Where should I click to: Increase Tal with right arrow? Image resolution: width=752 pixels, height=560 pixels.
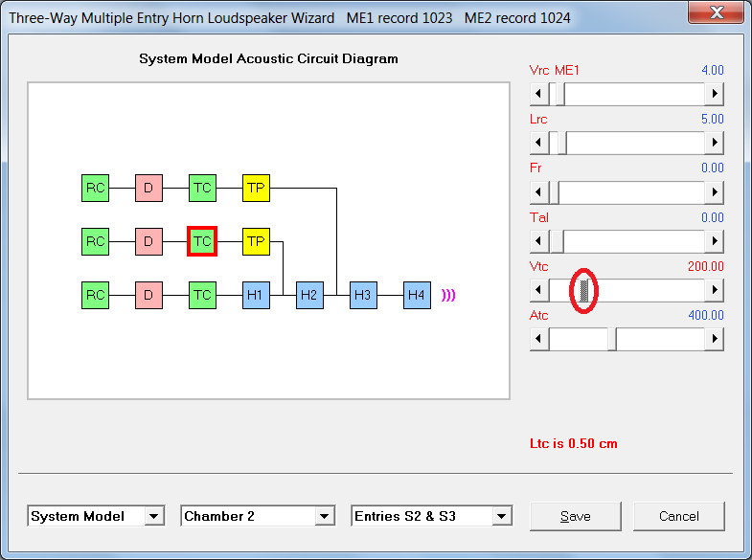[x=714, y=241]
